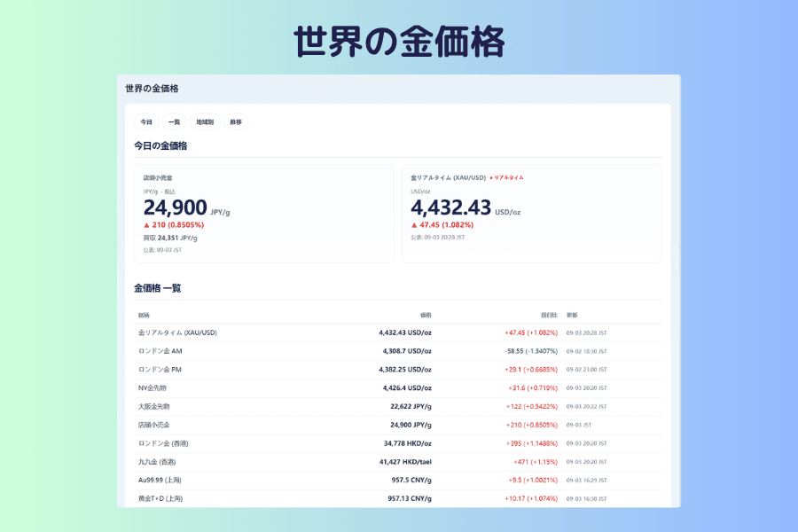798x532 pixels.
Task: Go to the 推移 tab pill
Action: click(236, 122)
